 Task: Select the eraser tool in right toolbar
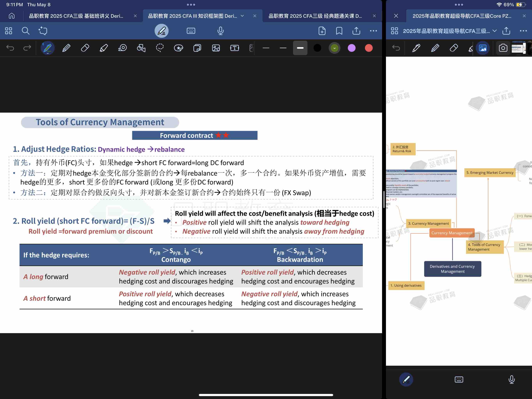click(454, 48)
